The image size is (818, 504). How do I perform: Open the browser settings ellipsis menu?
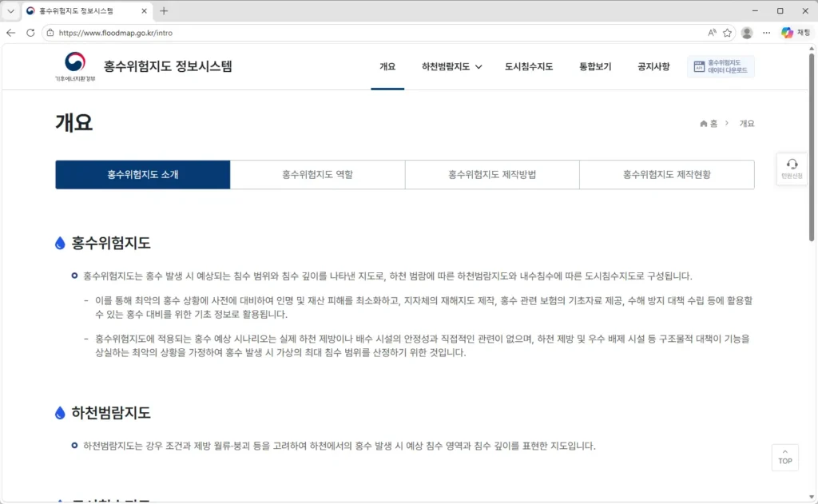(765, 33)
